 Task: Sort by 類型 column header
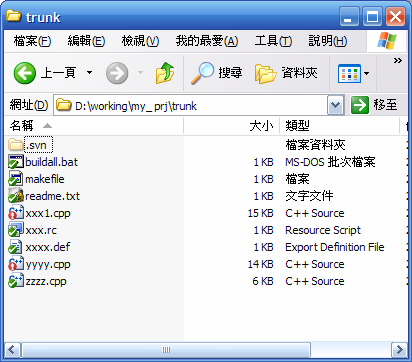(340, 126)
